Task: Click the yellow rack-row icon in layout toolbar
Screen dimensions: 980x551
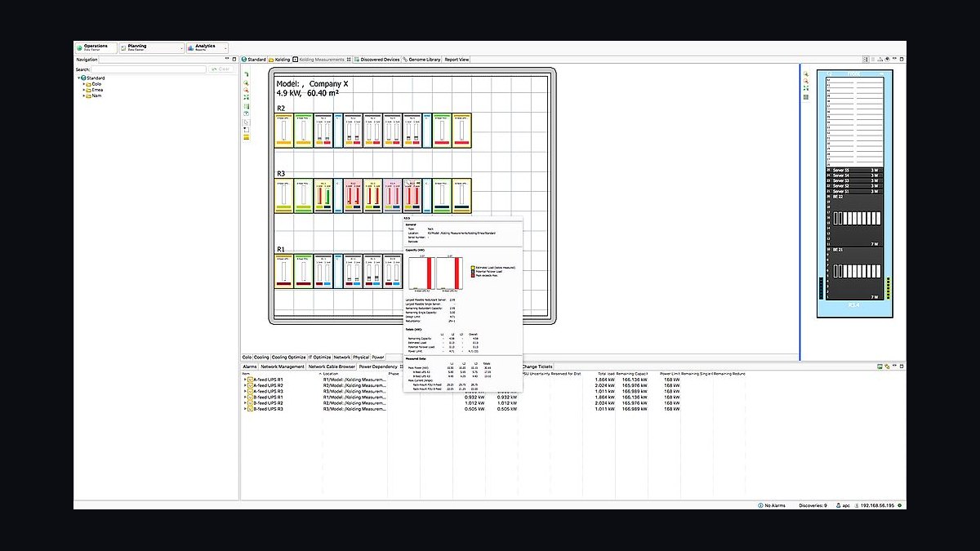Action: point(247,137)
